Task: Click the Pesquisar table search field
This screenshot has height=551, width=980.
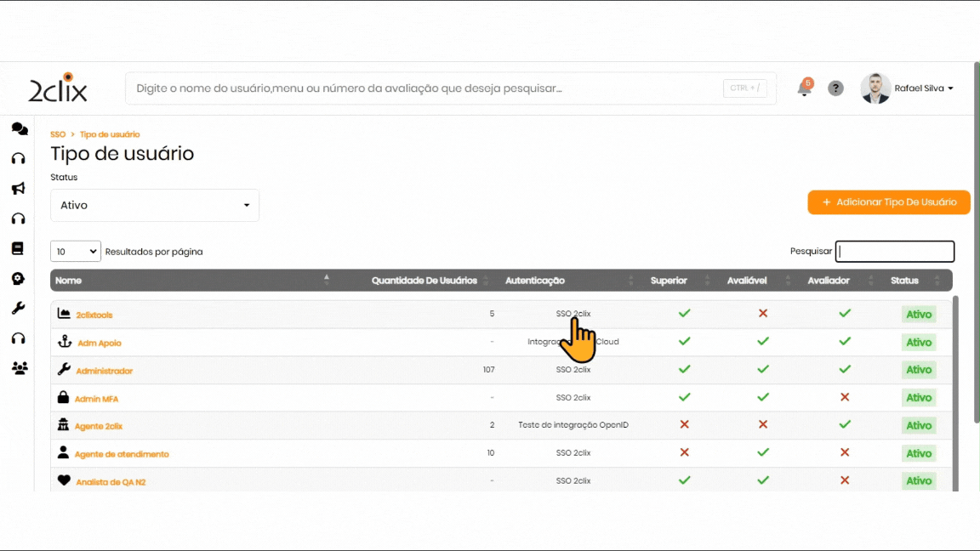Action: (x=894, y=252)
